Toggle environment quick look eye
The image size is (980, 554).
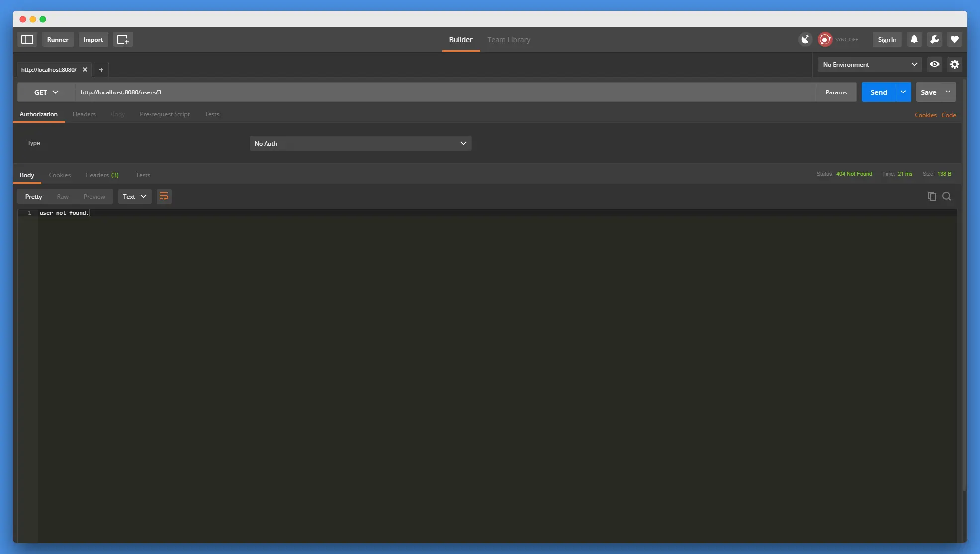[x=934, y=65]
